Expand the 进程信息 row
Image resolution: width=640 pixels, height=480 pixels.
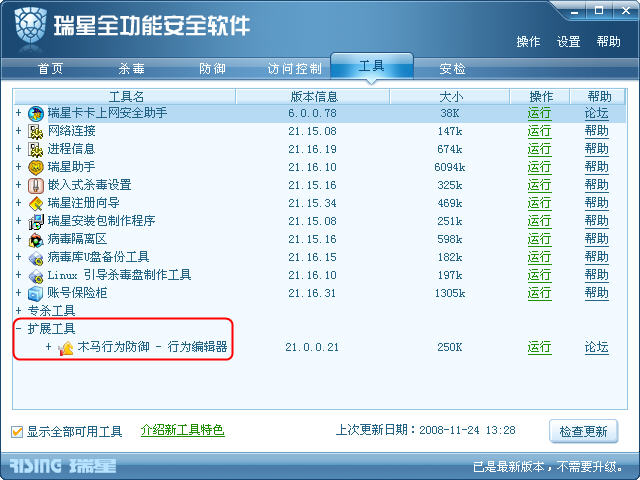tap(18, 149)
